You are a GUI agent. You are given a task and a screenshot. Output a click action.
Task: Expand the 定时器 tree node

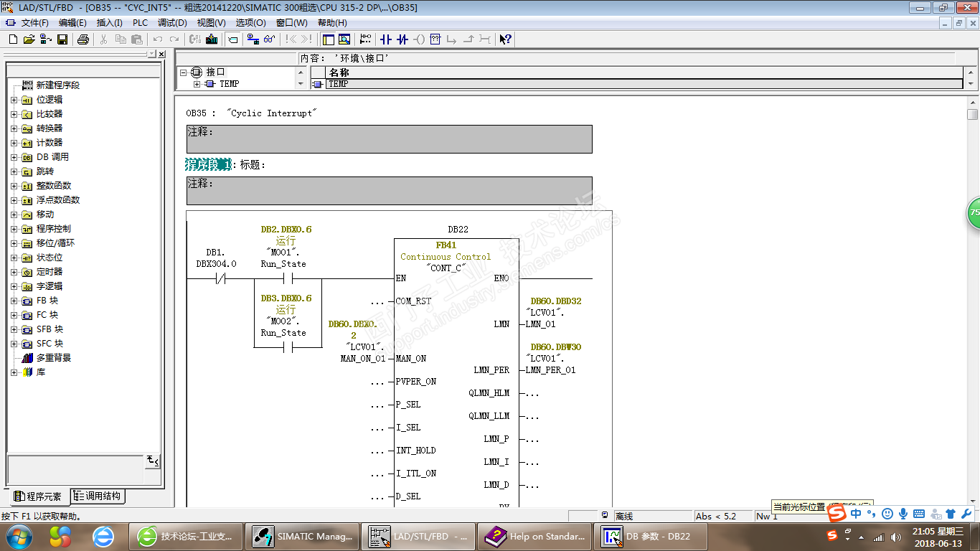(x=14, y=272)
